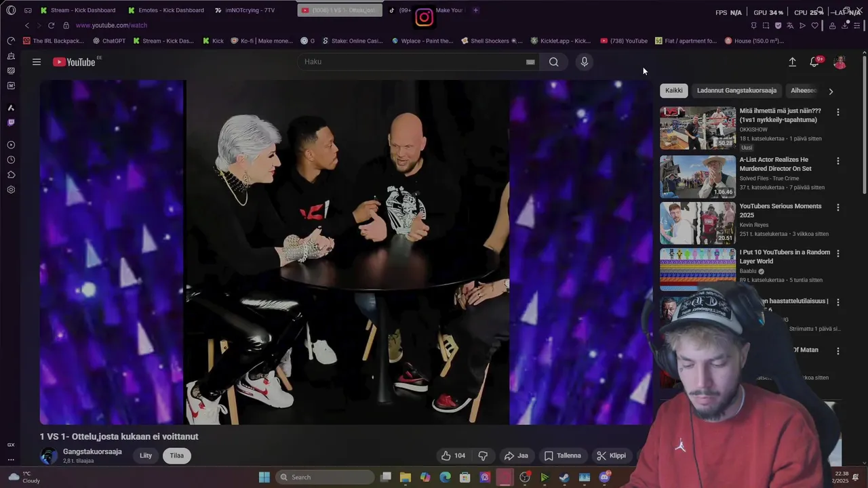Click the translate page icon
This screenshot has width=868, height=488.
[790, 26]
